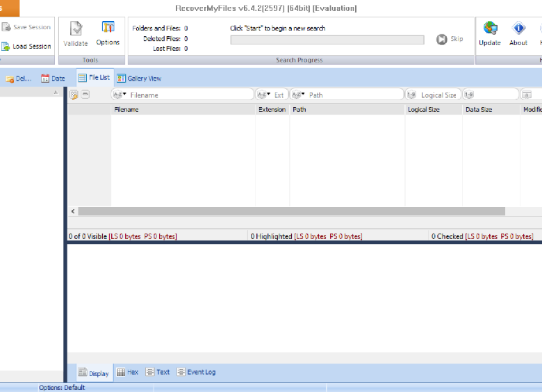Switch to the Del... tab

[18, 79]
